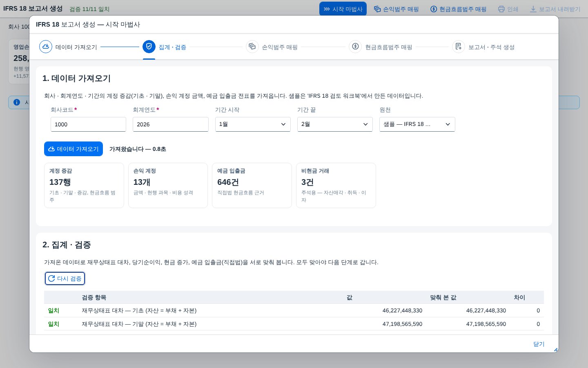Click 46,227,448,330 in the 값 column

tap(402, 310)
